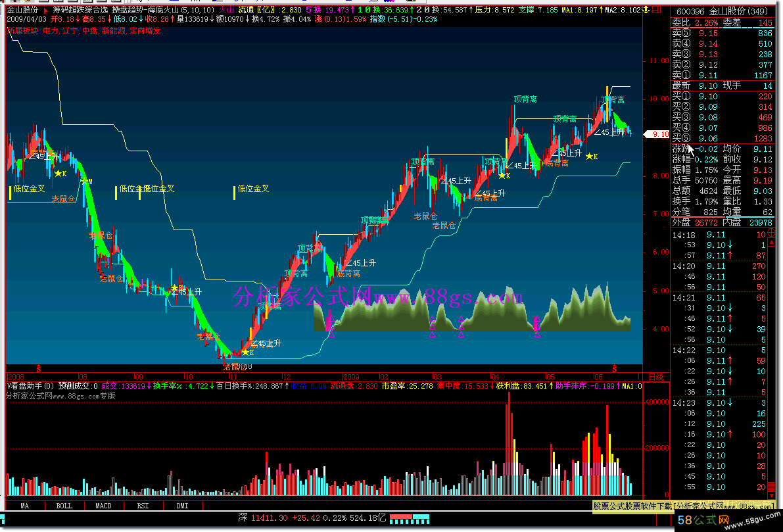Click the 外盘 26772 value
Image resolution: width=783 pixels, height=532 pixels.
tap(706, 222)
